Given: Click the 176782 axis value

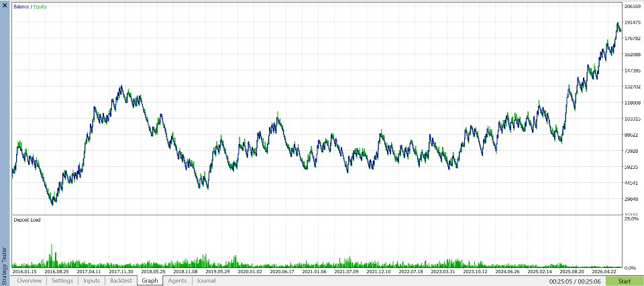Looking at the screenshot, I should pyautogui.click(x=633, y=39).
